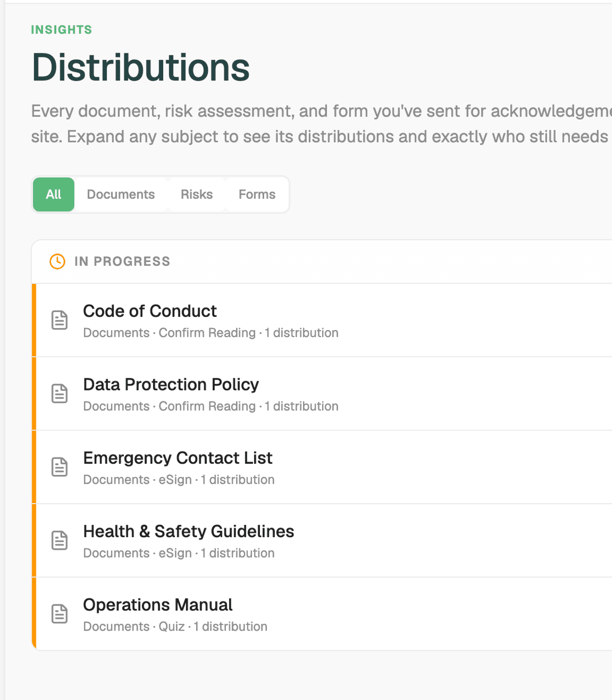Click the Distributions page heading
612x700 pixels.
click(140, 67)
